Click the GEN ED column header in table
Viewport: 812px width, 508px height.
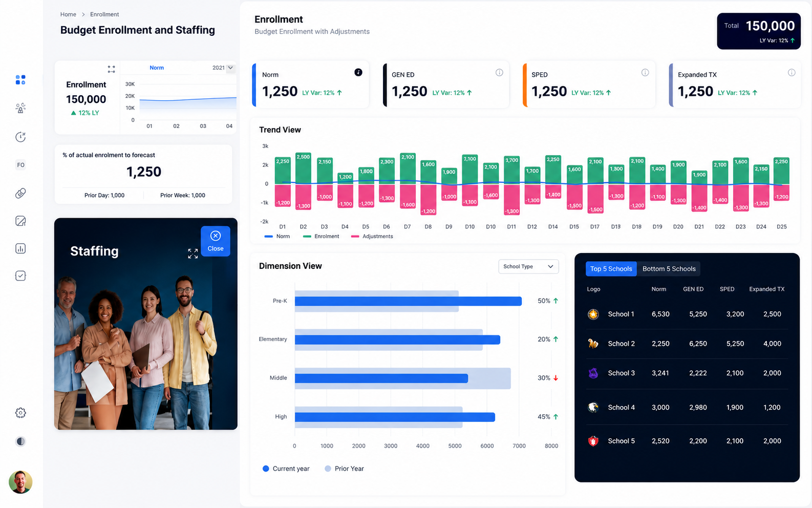pos(693,289)
